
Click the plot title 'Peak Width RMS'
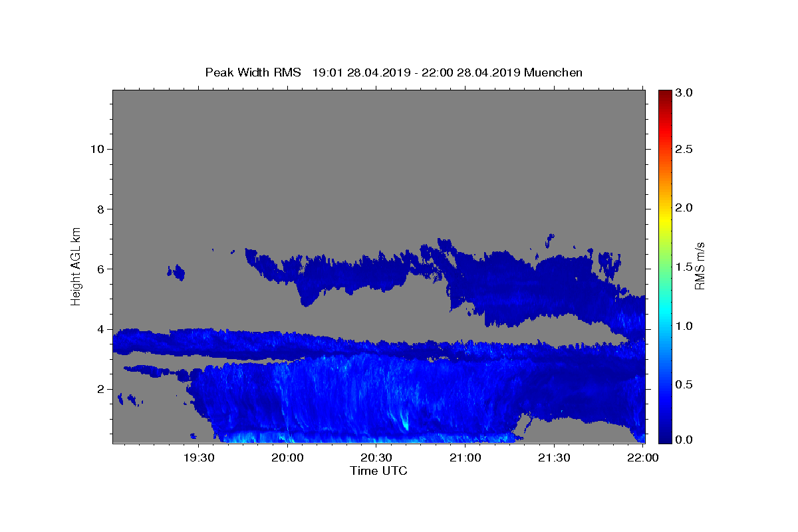tap(253, 72)
